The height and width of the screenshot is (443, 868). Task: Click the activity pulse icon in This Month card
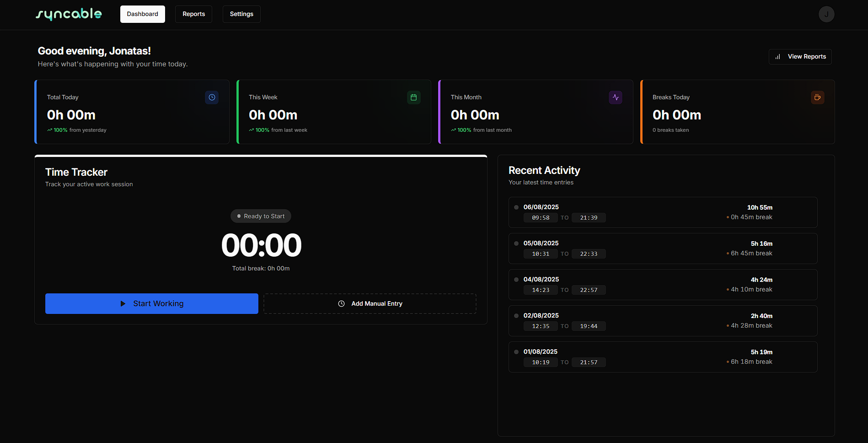616,97
